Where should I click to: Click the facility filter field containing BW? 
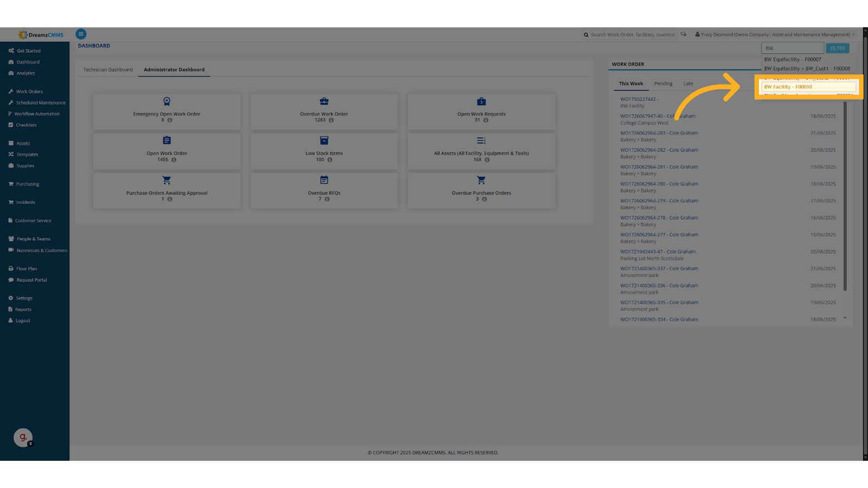[x=793, y=48]
